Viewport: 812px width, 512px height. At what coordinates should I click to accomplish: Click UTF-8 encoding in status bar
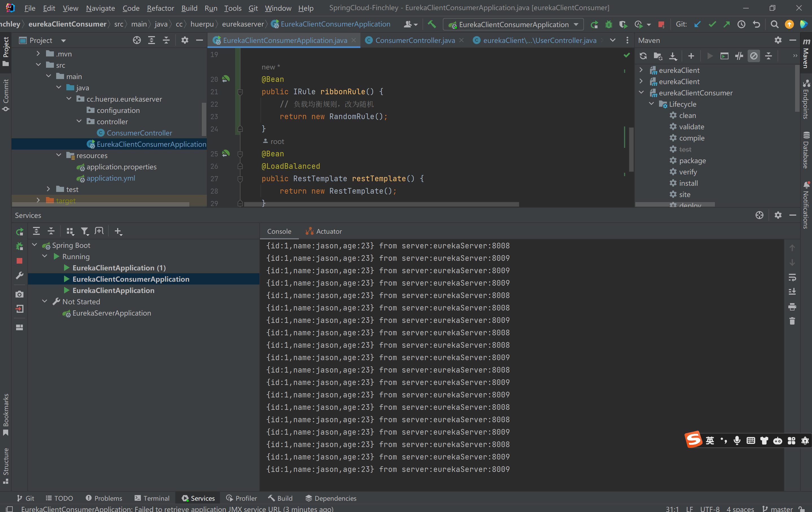click(x=710, y=509)
